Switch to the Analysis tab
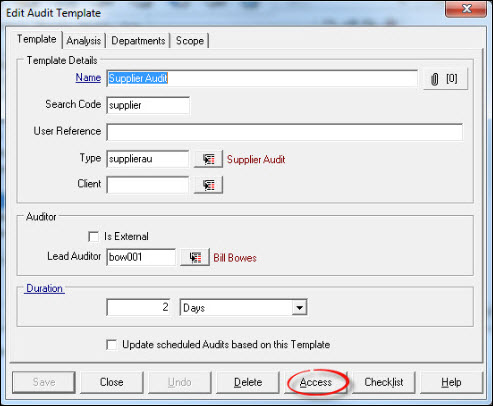Viewport: 493px width, 406px height. (x=83, y=41)
